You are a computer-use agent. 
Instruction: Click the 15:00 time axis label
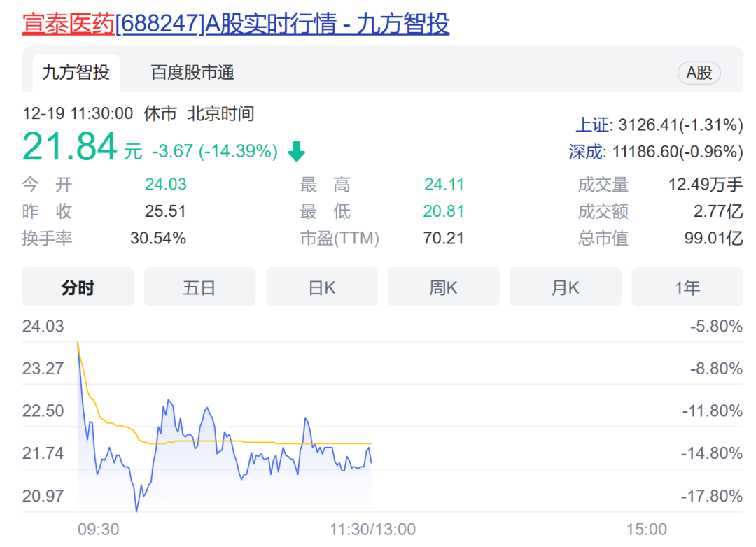click(x=647, y=530)
